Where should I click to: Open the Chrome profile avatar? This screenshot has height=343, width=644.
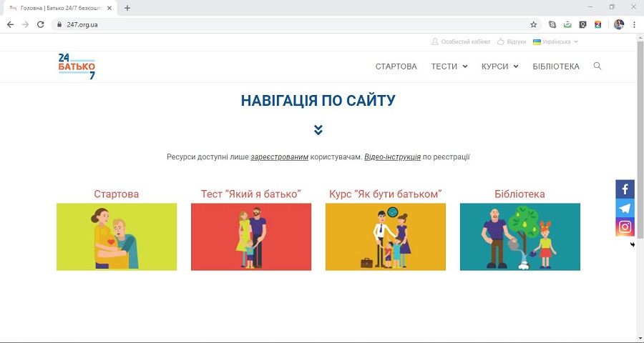(619, 24)
